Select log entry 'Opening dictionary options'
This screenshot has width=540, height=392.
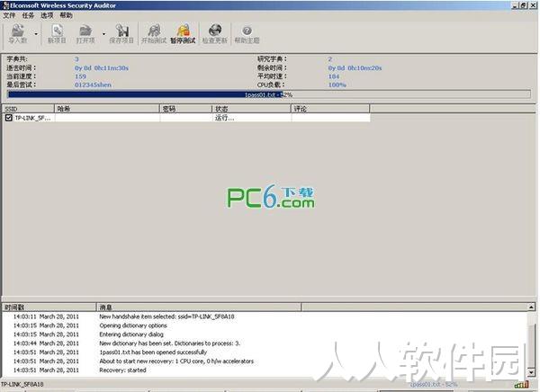(133, 325)
